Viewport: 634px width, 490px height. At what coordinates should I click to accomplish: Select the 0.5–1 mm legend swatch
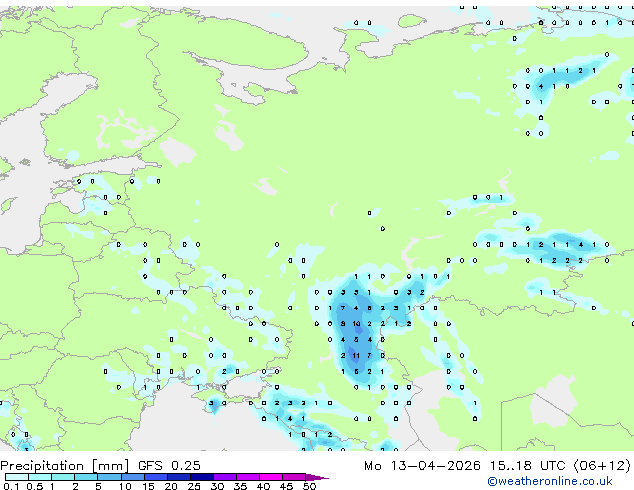coord(40,477)
